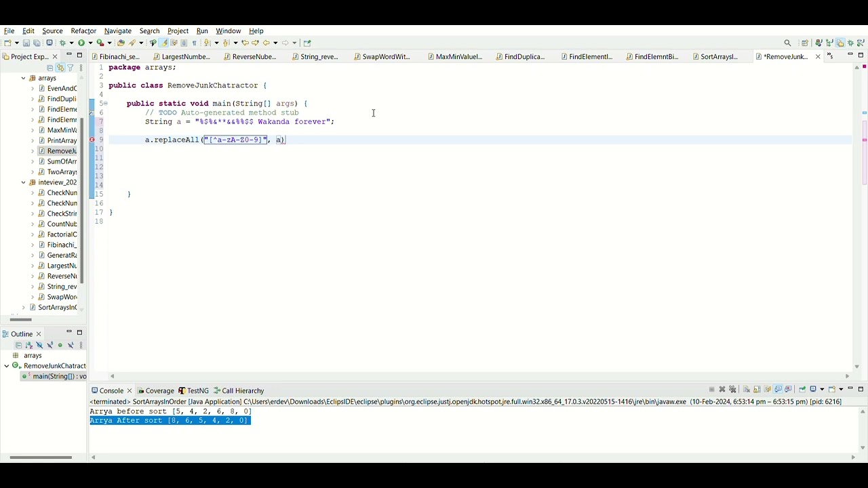Toggle Pin Console icon
Image resolution: width=868 pixels, height=488 pixels.
coord(802,390)
